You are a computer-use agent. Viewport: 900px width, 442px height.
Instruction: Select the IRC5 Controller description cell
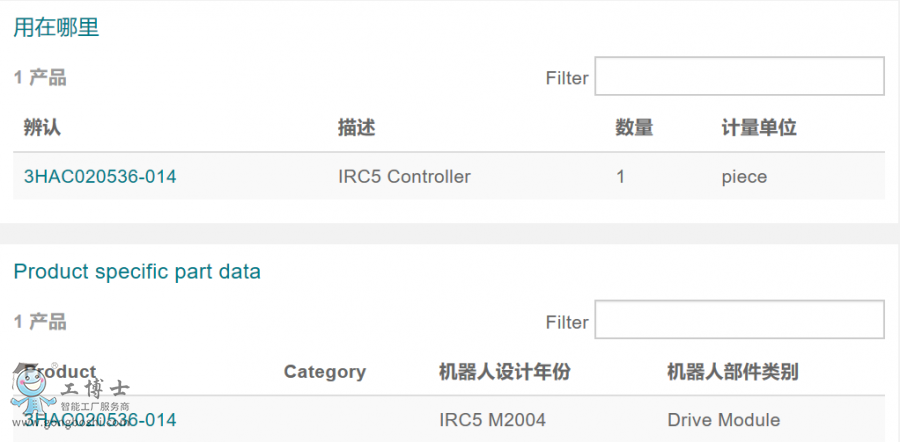(x=404, y=177)
